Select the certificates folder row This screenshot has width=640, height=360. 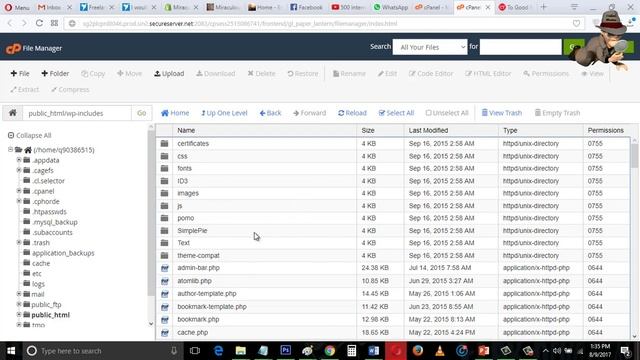click(393, 144)
